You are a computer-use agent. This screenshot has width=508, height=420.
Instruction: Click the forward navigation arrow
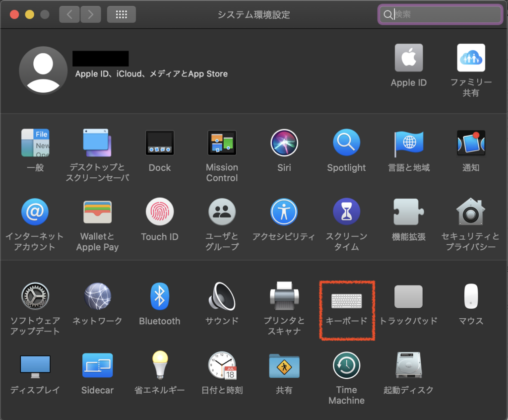coord(90,14)
